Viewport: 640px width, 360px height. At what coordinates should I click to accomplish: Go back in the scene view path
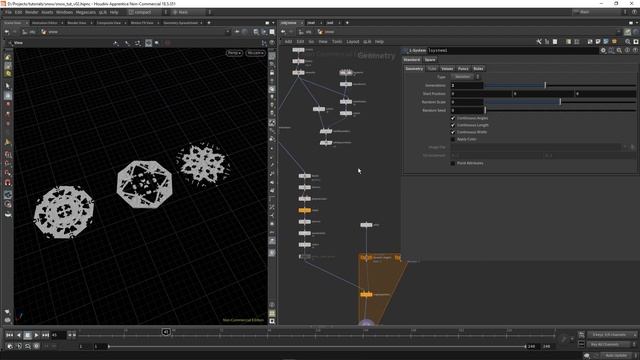7,32
